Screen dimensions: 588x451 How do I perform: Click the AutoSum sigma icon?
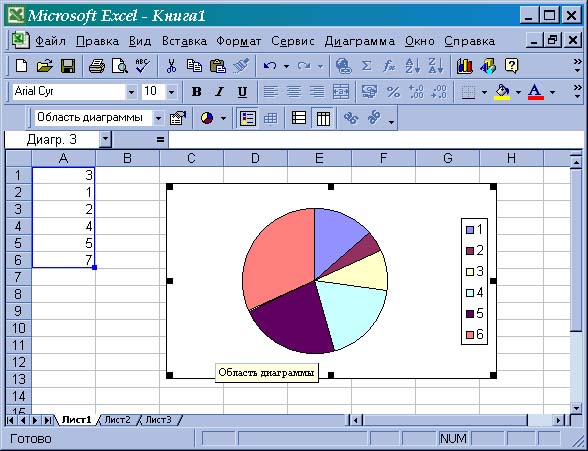pyautogui.click(x=366, y=66)
